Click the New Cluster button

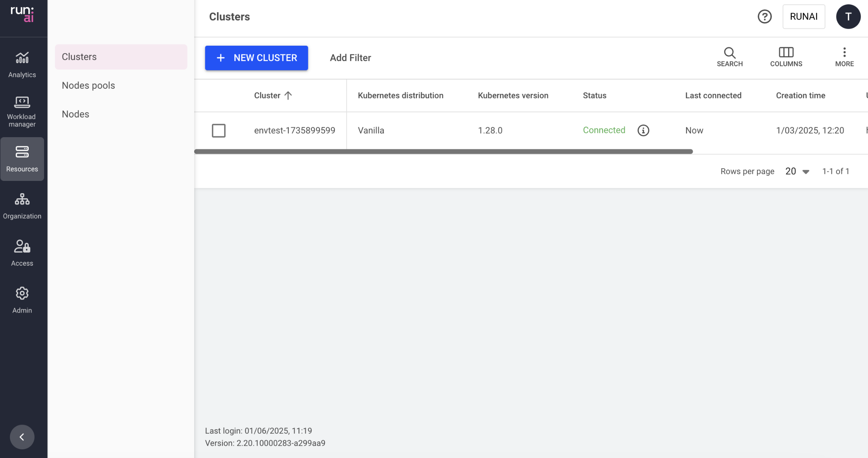(256, 58)
